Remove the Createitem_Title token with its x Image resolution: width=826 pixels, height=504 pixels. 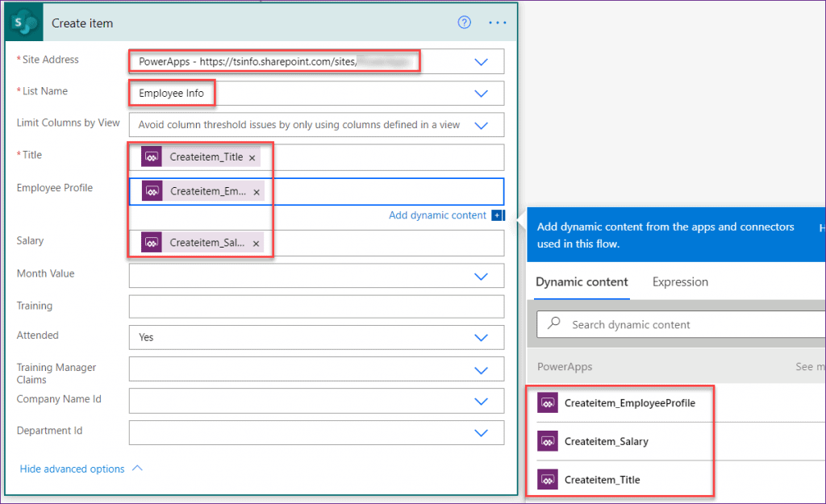coord(252,158)
